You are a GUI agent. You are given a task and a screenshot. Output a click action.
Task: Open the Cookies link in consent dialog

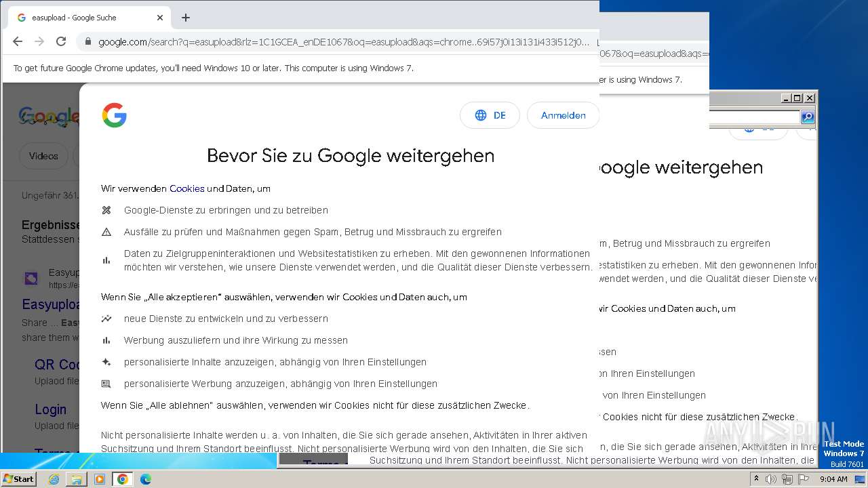(187, 188)
